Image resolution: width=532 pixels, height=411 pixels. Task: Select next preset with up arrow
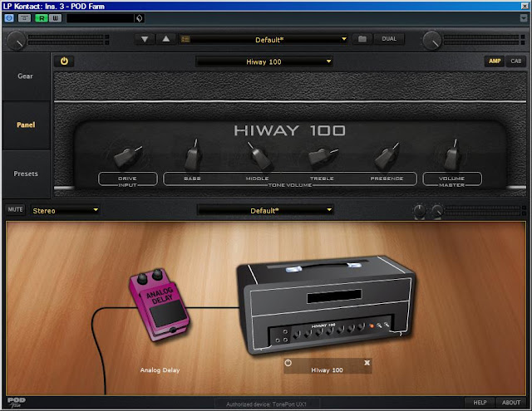166,39
